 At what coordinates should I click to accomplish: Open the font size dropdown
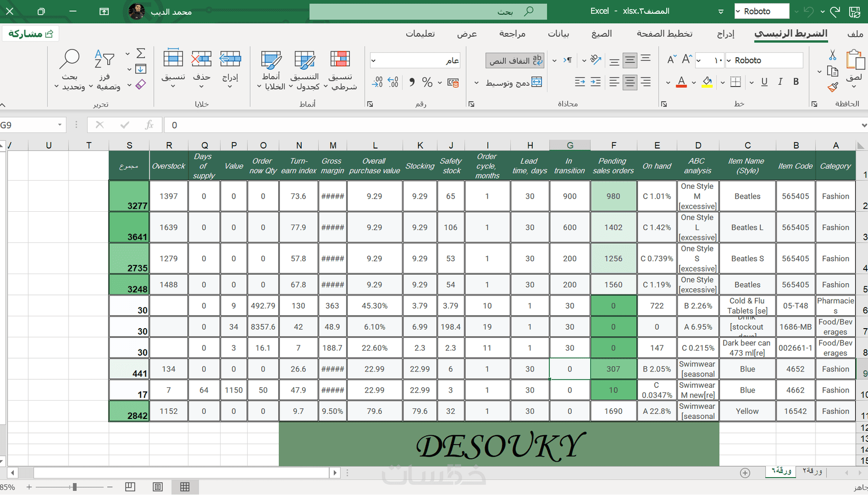pos(698,60)
